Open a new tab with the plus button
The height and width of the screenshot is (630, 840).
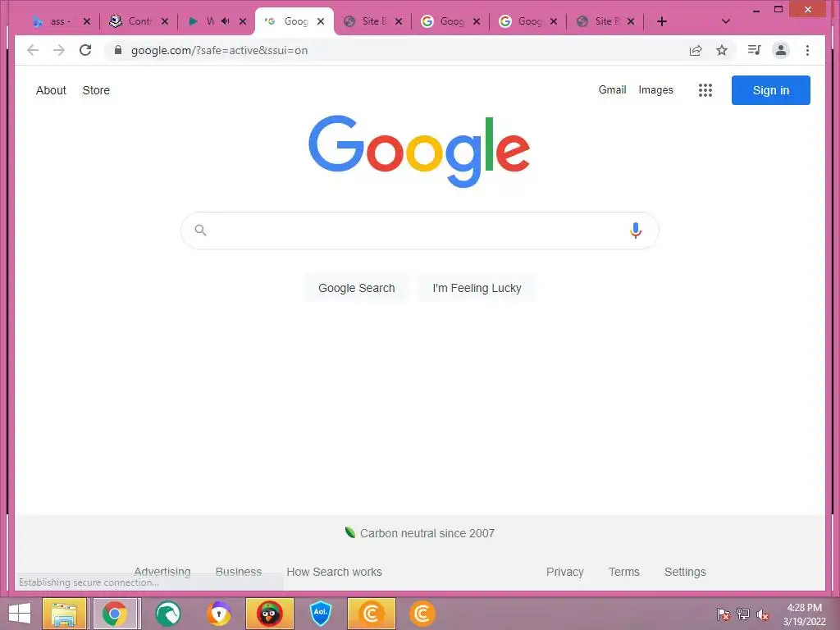pos(662,21)
